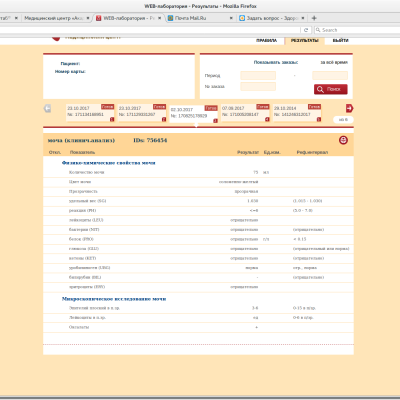Image resolution: width=400 pixels, height=400 pixels.
Task: Click the № заказа order number field
Action: 258,87
